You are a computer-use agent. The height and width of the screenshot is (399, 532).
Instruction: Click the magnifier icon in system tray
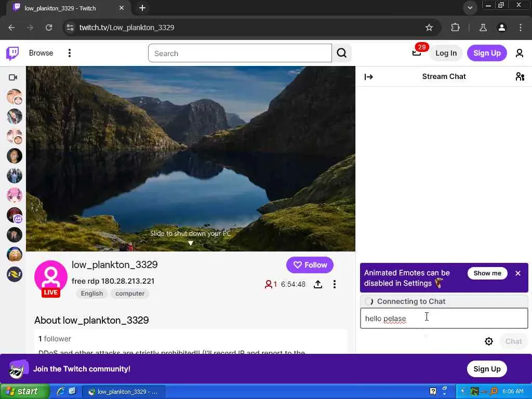(494, 391)
